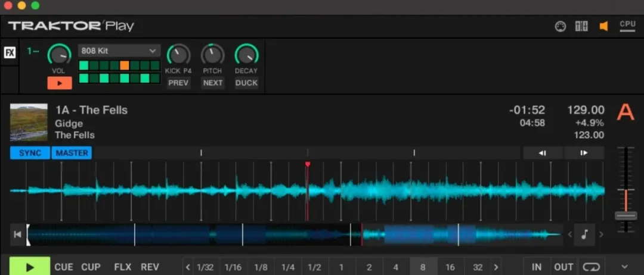Click the key up right chevron

click(x=601, y=235)
